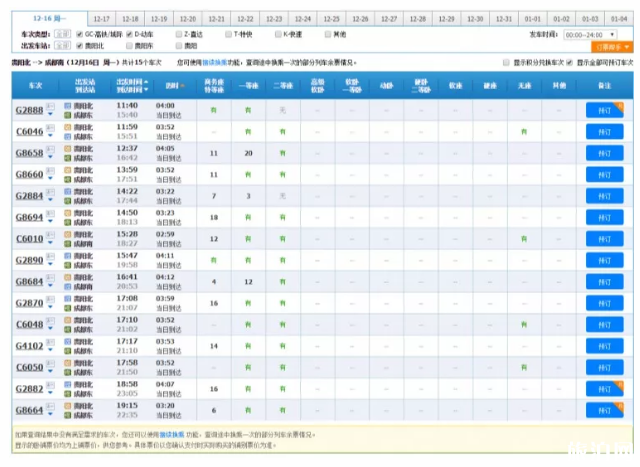
Task: Switch to the 01-01 date tab
Action: [533, 19]
